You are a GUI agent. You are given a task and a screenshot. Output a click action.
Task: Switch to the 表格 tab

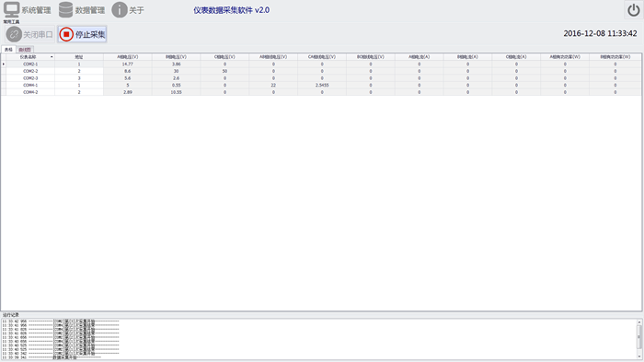[8, 50]
